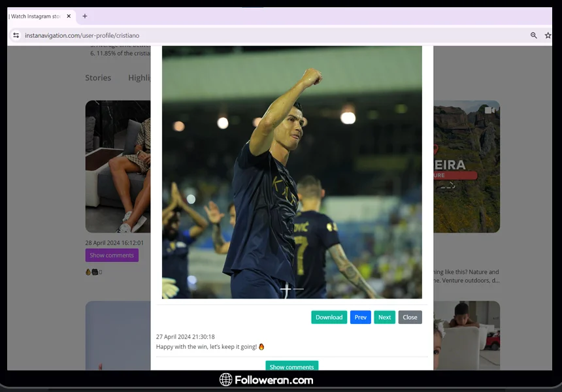Click the teal Show comments button
This screenshot has width=562, height=392.
pyautogui.click(x=291, y=366)
